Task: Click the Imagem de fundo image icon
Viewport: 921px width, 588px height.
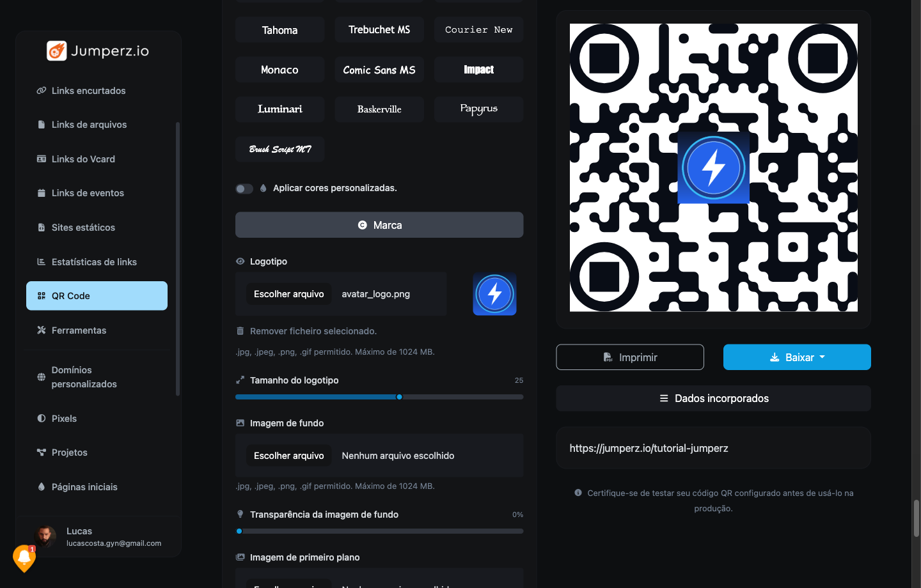Action: pos(240,423)
